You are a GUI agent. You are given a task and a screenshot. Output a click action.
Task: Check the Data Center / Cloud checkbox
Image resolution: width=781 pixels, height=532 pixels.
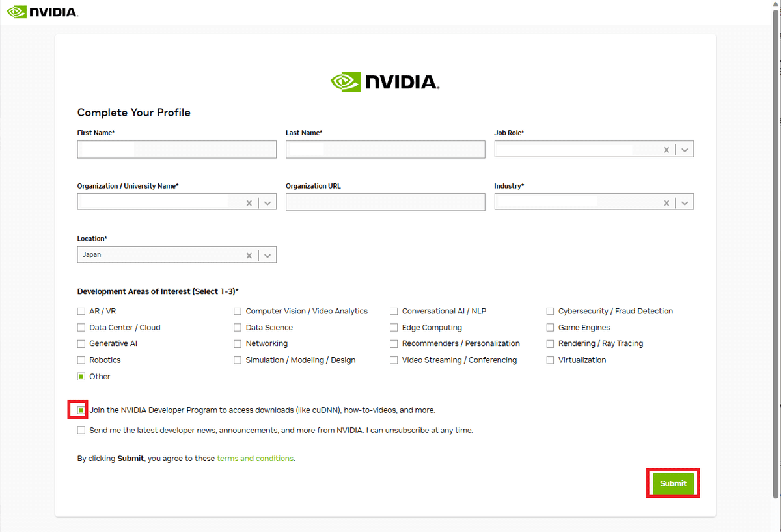[81, 328]
